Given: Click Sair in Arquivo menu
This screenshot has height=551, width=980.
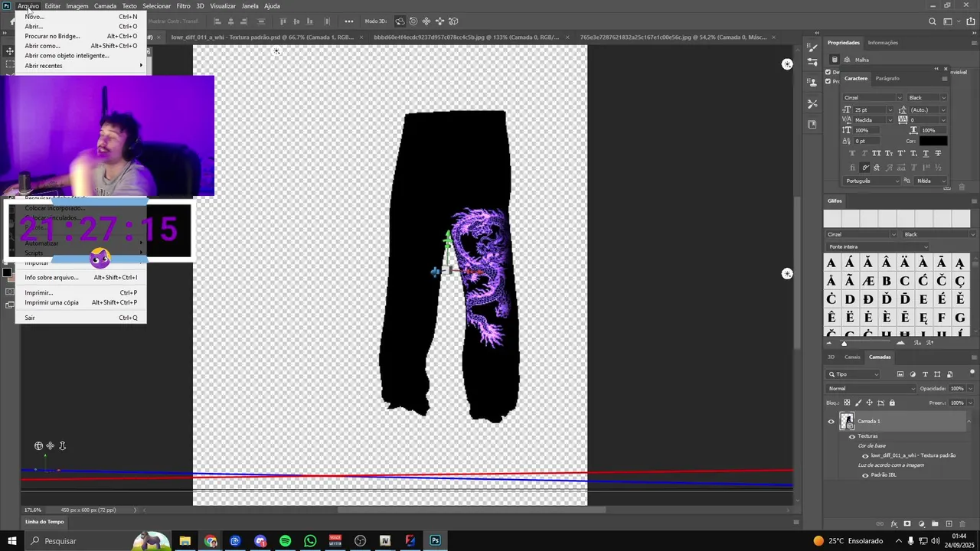Looking at the screenshot, I should point(30,318).
